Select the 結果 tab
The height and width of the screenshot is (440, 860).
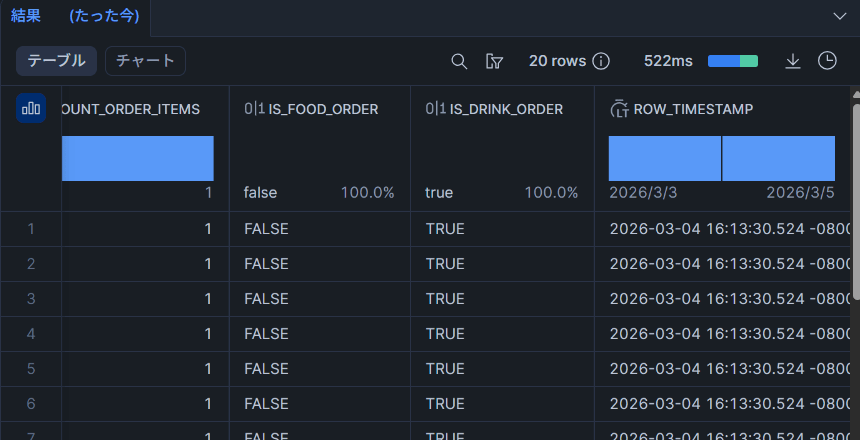coord(26,16)
